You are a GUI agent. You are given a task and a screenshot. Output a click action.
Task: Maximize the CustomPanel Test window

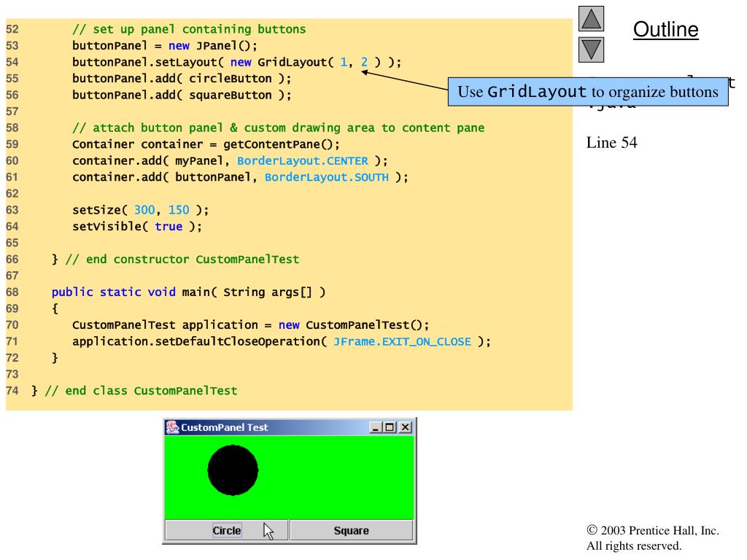390,427
